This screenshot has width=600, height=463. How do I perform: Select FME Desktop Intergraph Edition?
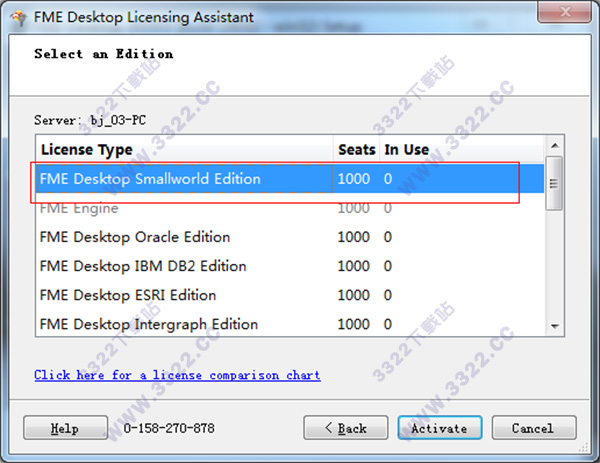[x=290, y=324]
